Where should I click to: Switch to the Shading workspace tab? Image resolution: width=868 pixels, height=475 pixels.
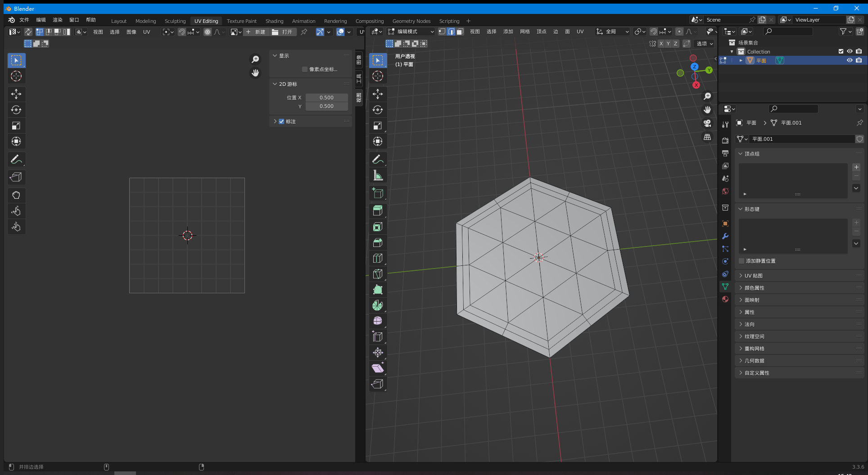[274, 21]
